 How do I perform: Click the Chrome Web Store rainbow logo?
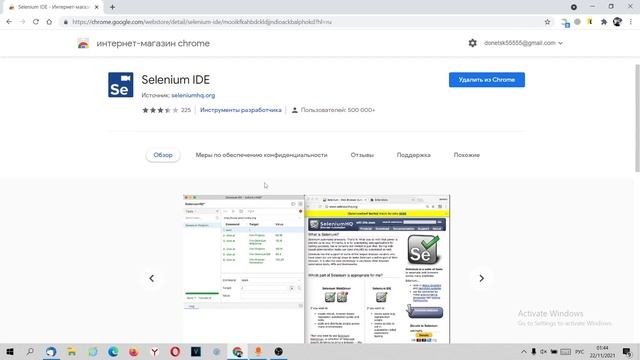point(83,43)
